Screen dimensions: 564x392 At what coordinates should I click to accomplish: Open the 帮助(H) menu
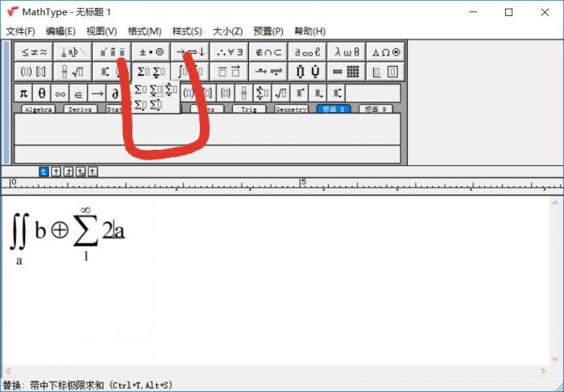(x=309, y=31)
